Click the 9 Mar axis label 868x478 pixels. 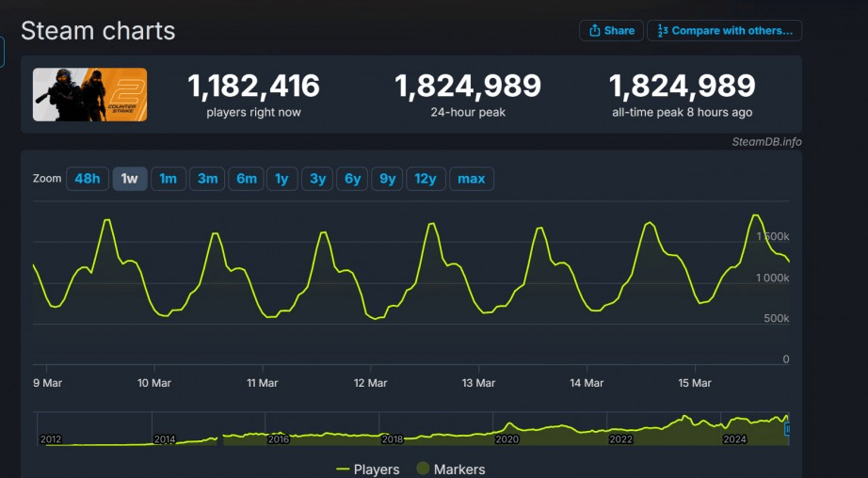(x=48, y=383)
